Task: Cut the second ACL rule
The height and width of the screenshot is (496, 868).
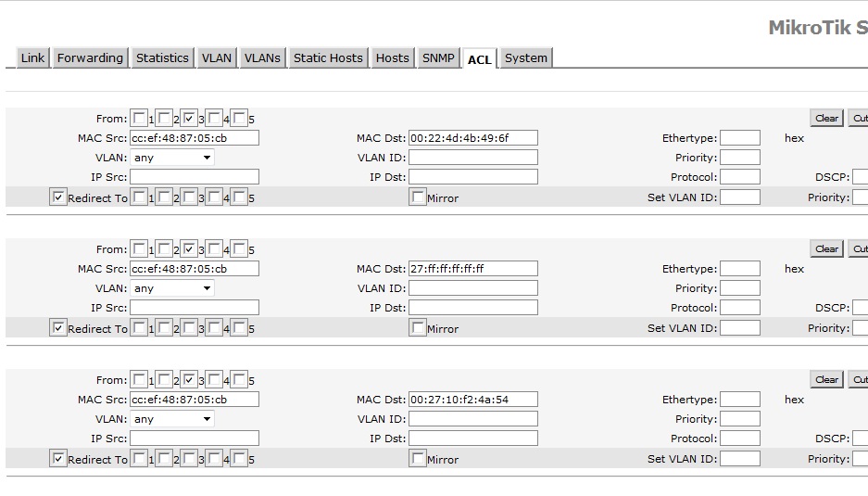Action: (859, 248)
